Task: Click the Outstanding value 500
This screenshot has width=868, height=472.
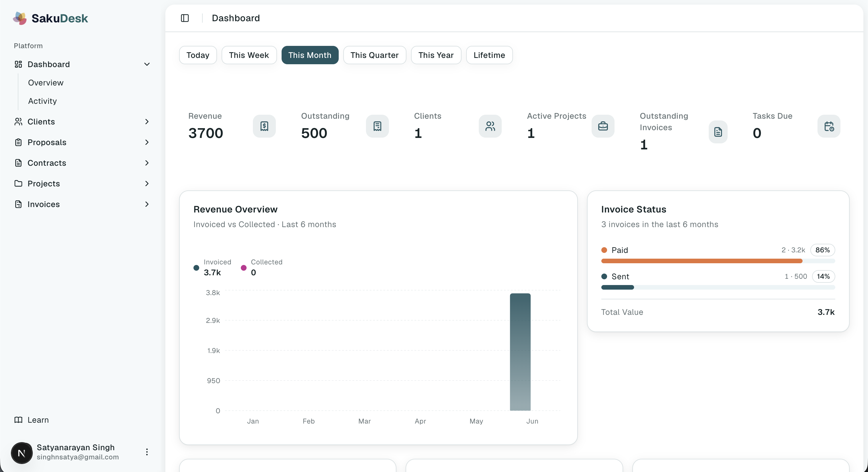Action: point(314,133)
